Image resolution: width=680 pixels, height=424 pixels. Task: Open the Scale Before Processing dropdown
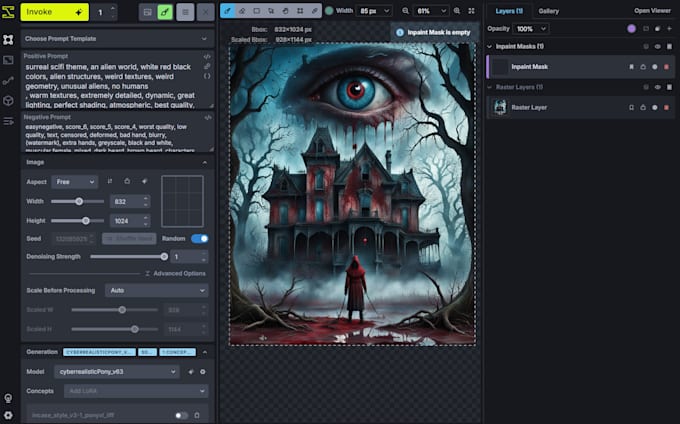click(156, 290)
